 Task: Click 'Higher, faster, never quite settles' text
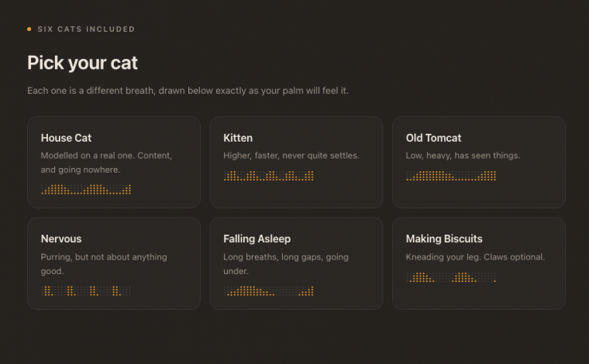291,156
